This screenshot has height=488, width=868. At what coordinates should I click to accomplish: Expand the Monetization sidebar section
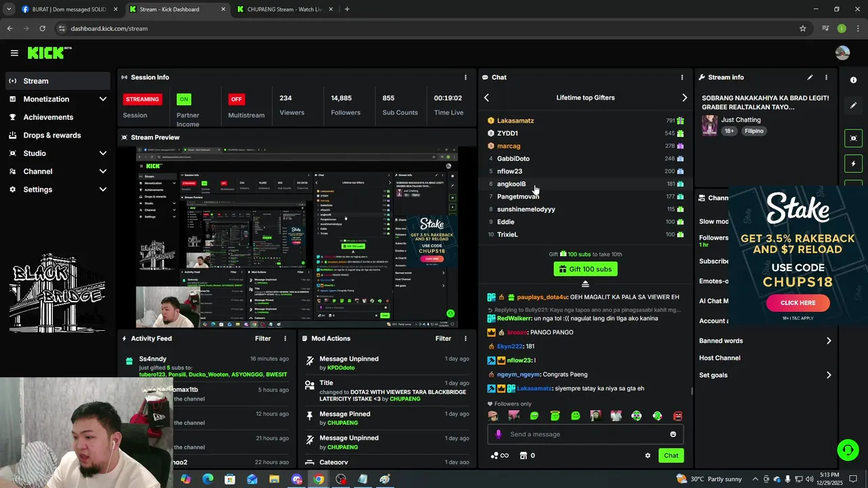(x=102, y=99)
